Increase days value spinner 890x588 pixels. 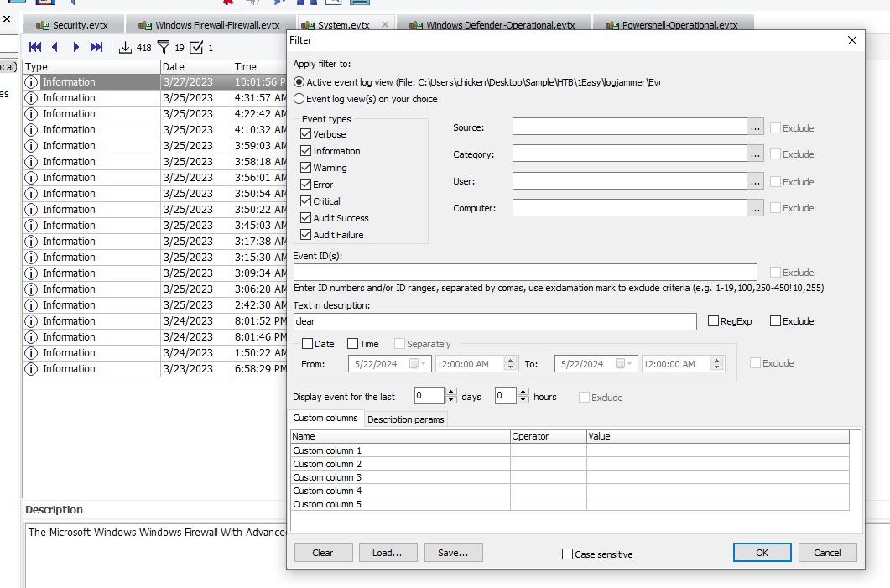[451, 392]
